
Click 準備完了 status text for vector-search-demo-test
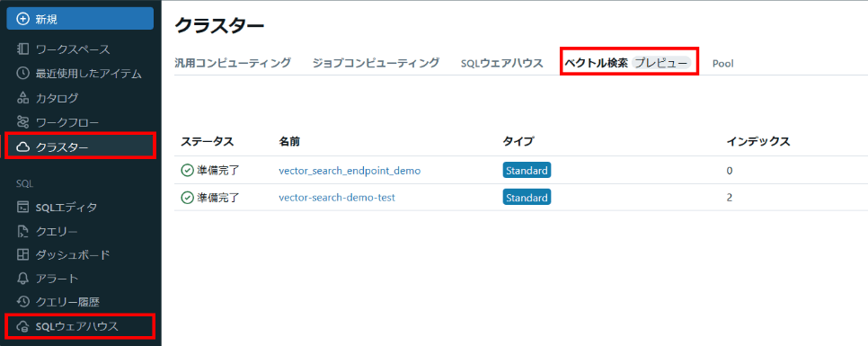coord(218,197)
